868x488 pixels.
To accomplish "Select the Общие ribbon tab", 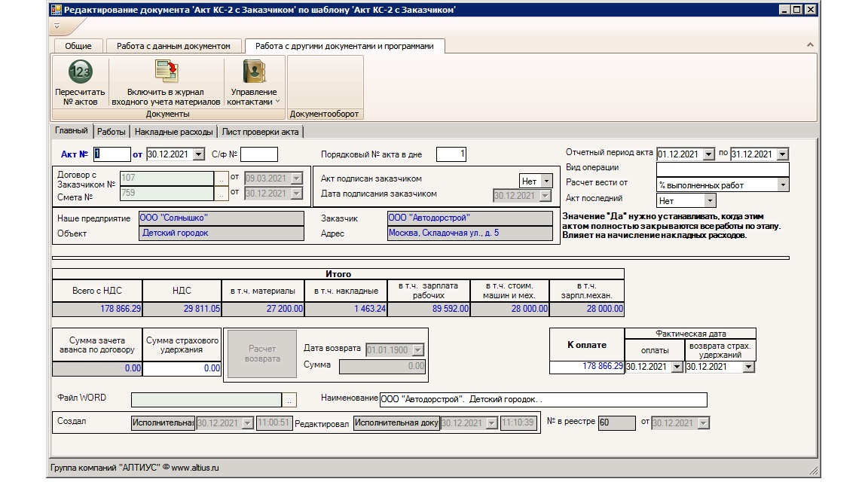I will tap(78, 46).
